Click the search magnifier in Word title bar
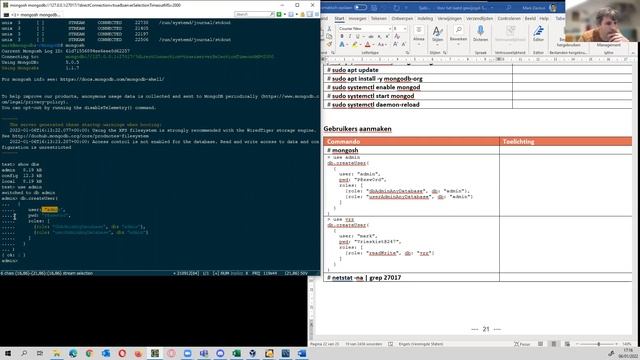 click(x=509, y=7)
